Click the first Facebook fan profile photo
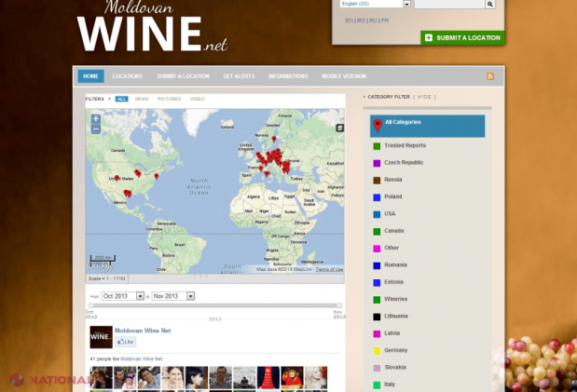Screen dimensions: 577x392 coord(102,377)
